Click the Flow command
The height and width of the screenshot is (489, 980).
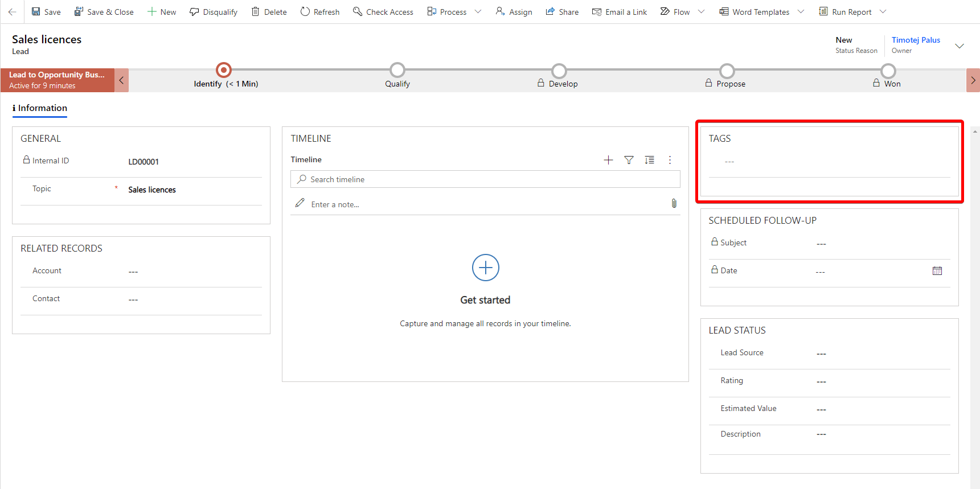tap(675, 11)
